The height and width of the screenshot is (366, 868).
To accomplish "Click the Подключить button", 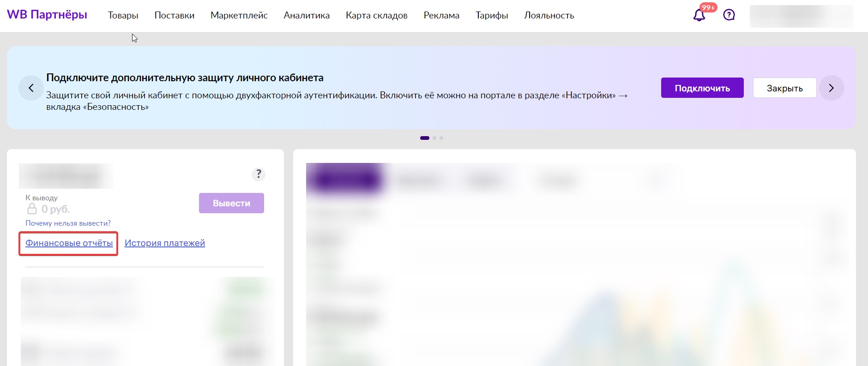I will point(702,88).
